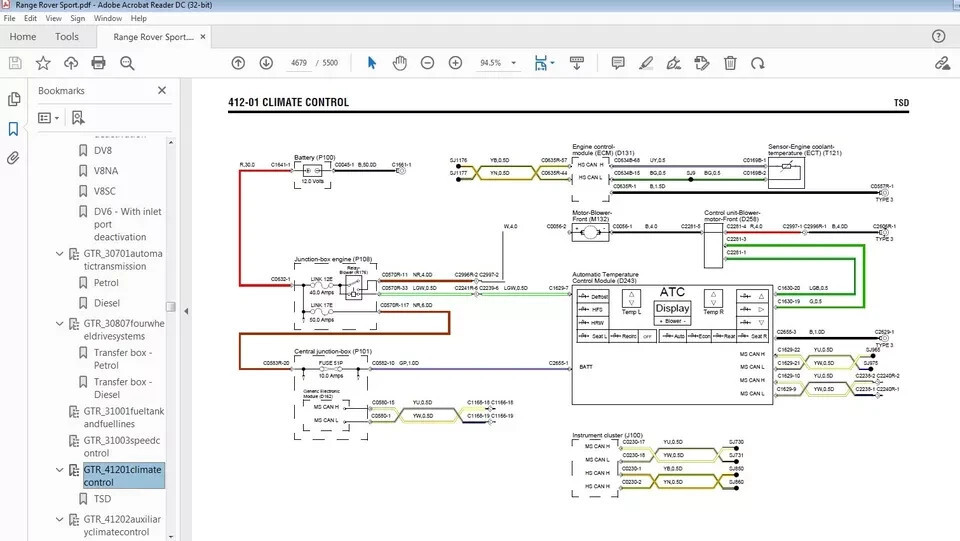The width and height of the screenshot is (960, 541).
Task: Delete page using trash icon
Action: pos(730,63)
